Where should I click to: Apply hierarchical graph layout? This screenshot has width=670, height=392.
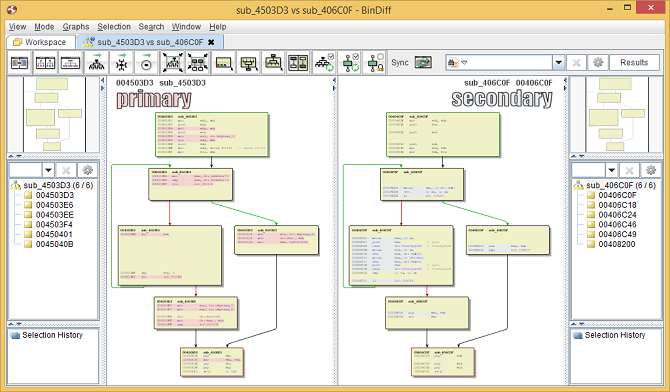click(97, 63)
